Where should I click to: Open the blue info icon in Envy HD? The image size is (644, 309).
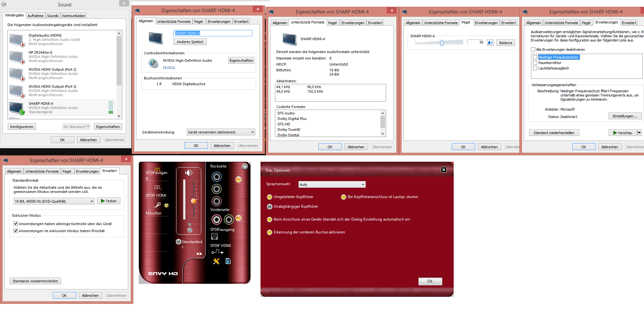coord(228,261)
